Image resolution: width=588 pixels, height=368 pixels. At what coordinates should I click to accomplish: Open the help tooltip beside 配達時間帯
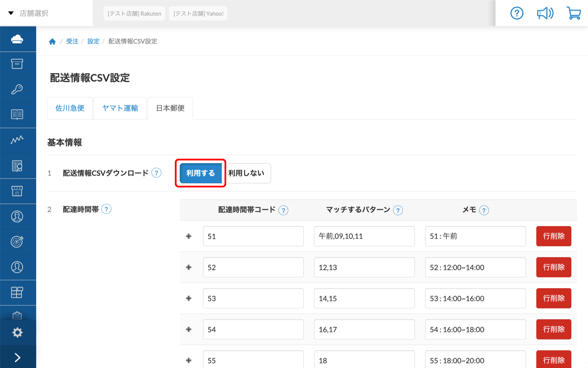click(107, 209)
